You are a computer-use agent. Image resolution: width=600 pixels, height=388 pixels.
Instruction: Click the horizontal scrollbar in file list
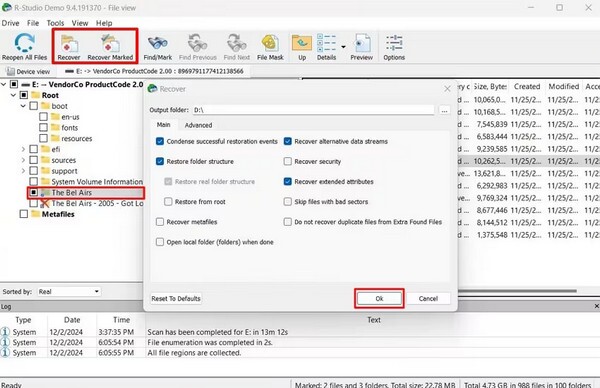point(517,291)
